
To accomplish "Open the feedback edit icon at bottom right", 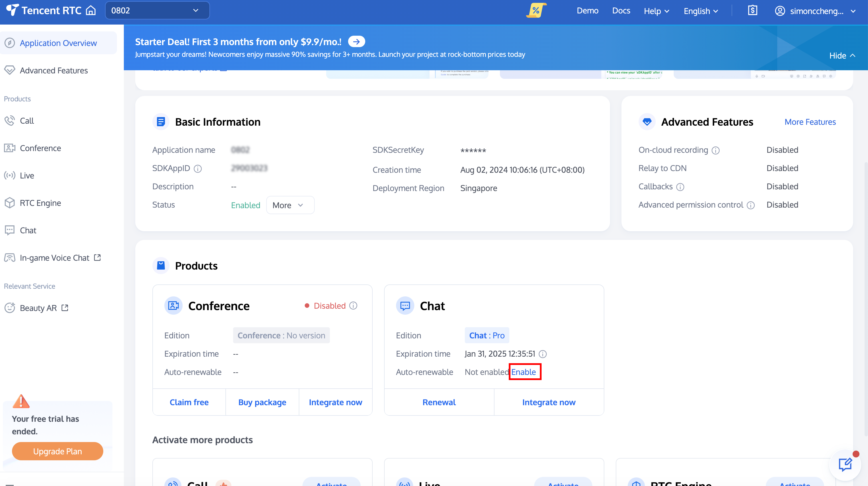I will tap(845, 465).
